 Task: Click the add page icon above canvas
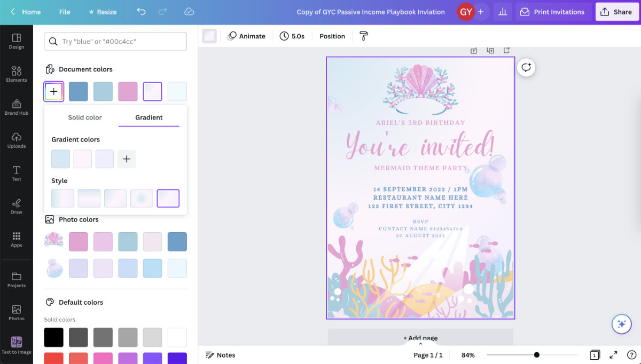(506, 51)
